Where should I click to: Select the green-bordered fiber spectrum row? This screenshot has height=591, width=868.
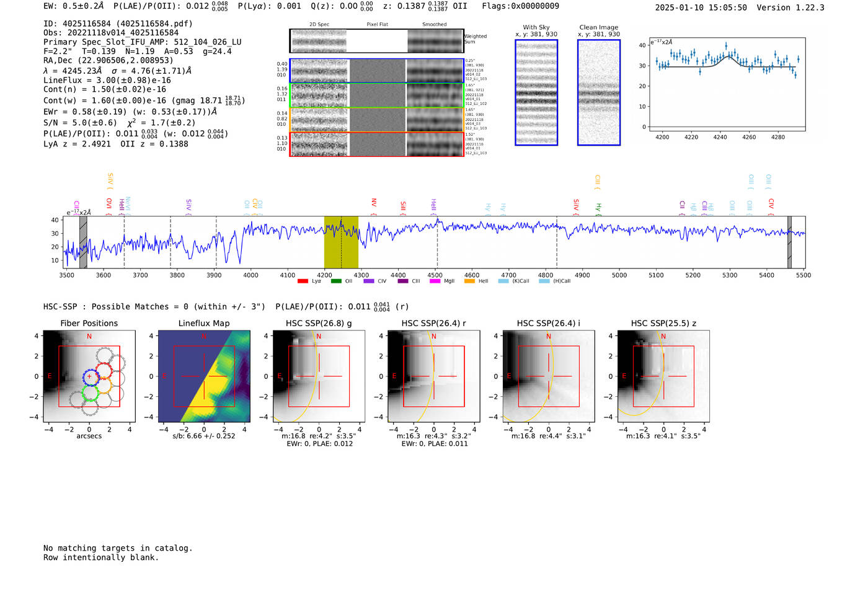click(376, 96)
